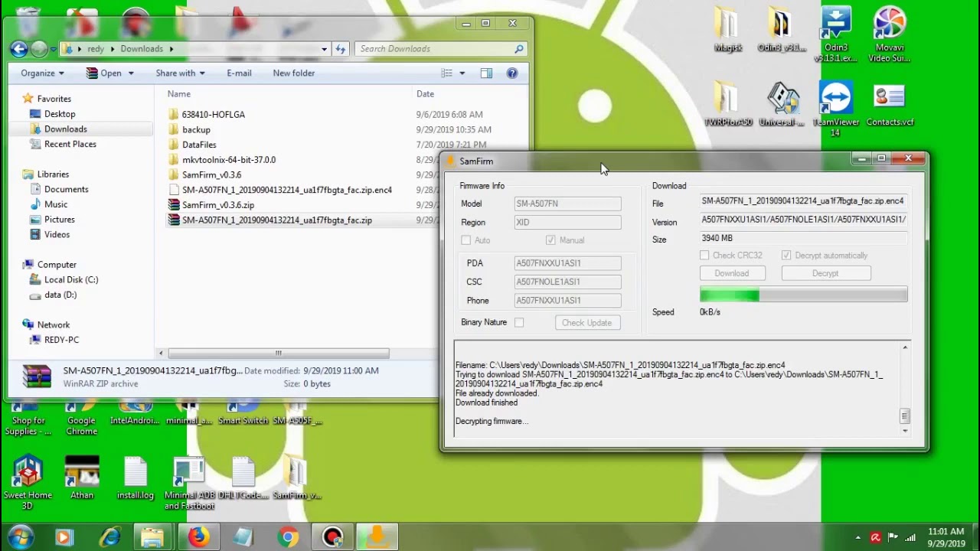The height and width of the screenshot is (551, 980).
Task: Open the Share with dropdown
Action: pos(180,73)
